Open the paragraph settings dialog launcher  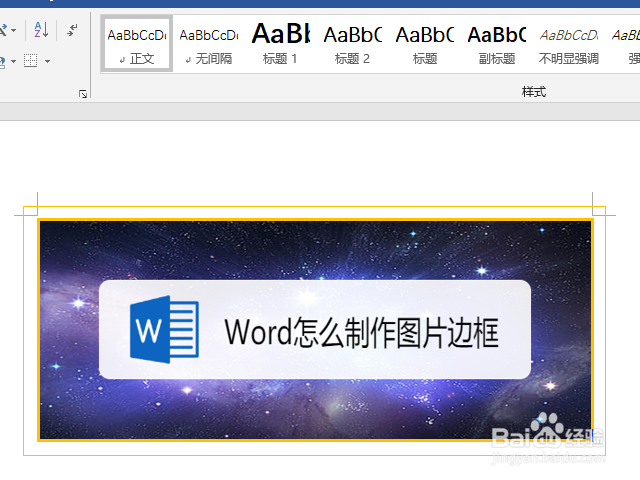[x=83, y=94]
